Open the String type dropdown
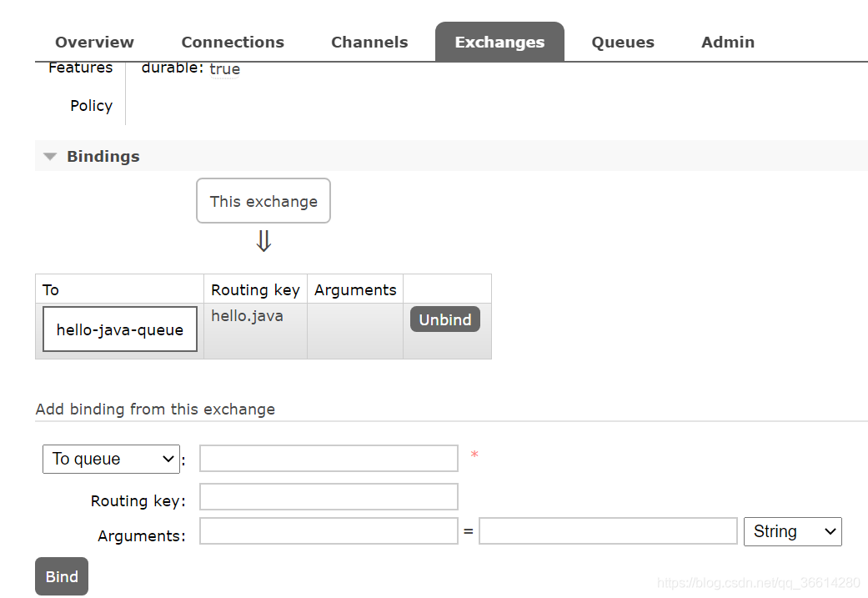This screenshot has width=868, height=598. [x=792, y=531]
